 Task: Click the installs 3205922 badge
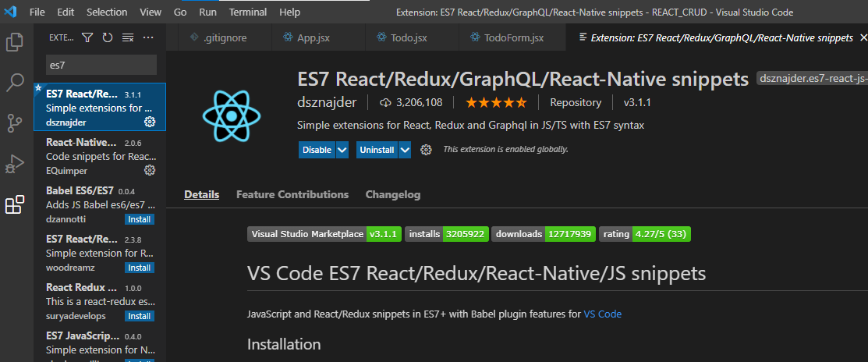447,234
